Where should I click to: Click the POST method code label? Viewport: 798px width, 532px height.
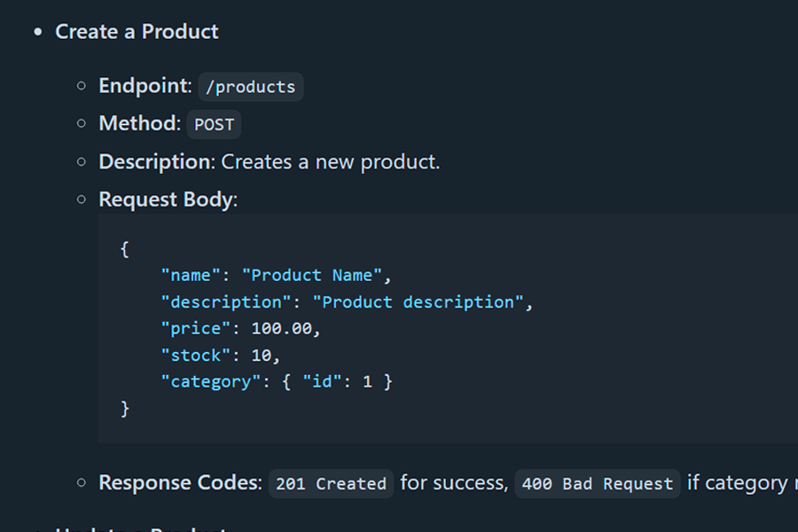pyautogui.click(x=214, y=124)
